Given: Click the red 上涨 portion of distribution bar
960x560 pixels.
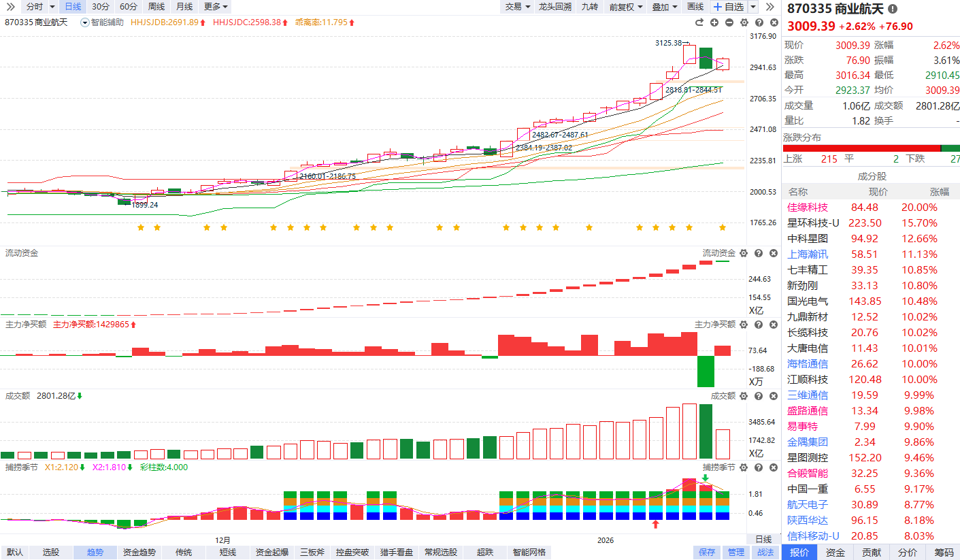Looking at the screenshot, I should [861, 148].
